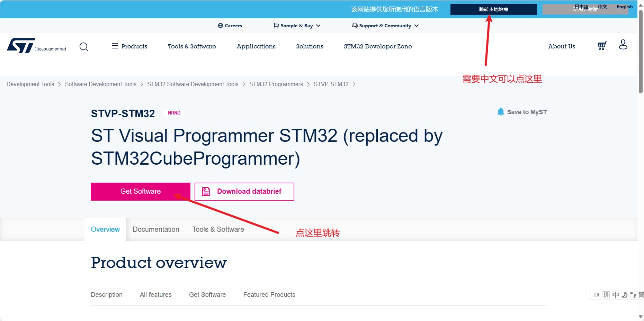Select the Get Software sub-tab
The width and height of the screenshot is (644, 321).
pyautogui.click(x=207, y=295)
